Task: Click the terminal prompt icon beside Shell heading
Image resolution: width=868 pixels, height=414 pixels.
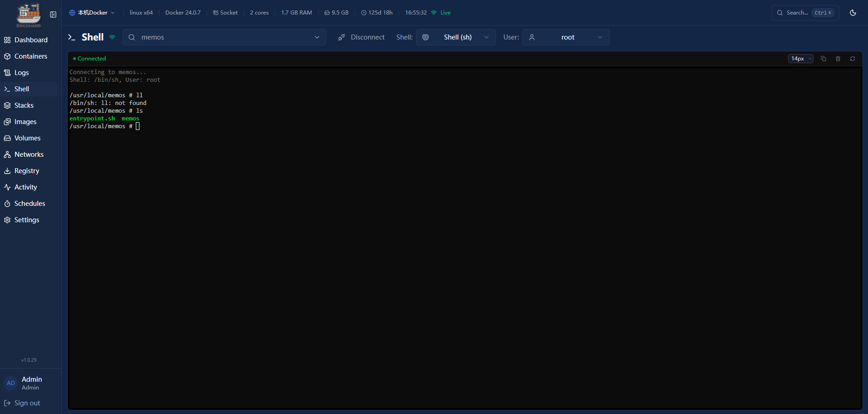Action: 72,37
